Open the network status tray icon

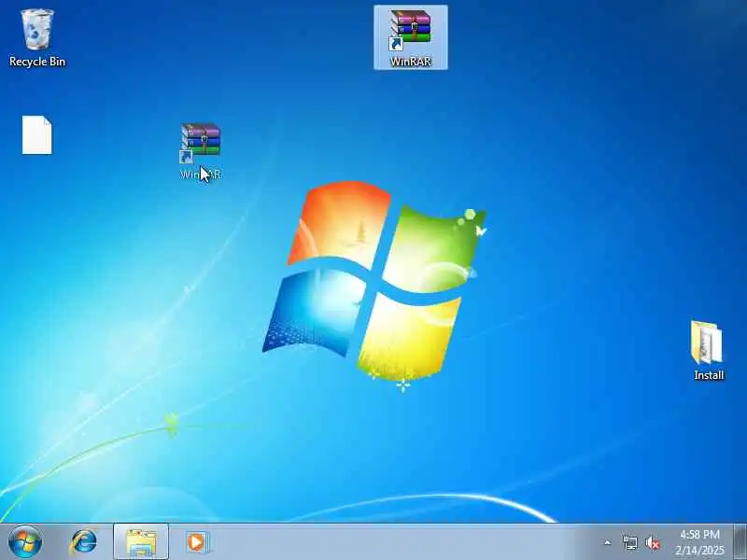(x=629, y=542)
